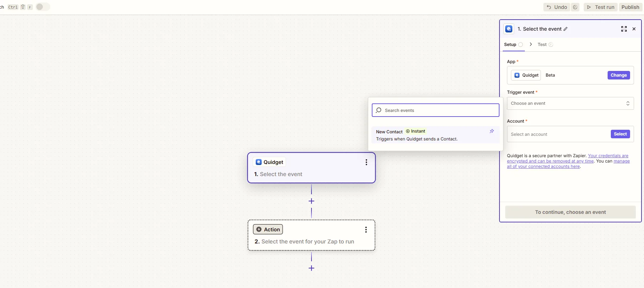Pin the New Contact event
The height and width of the screenshot is (288, 644).
(492, 131)
